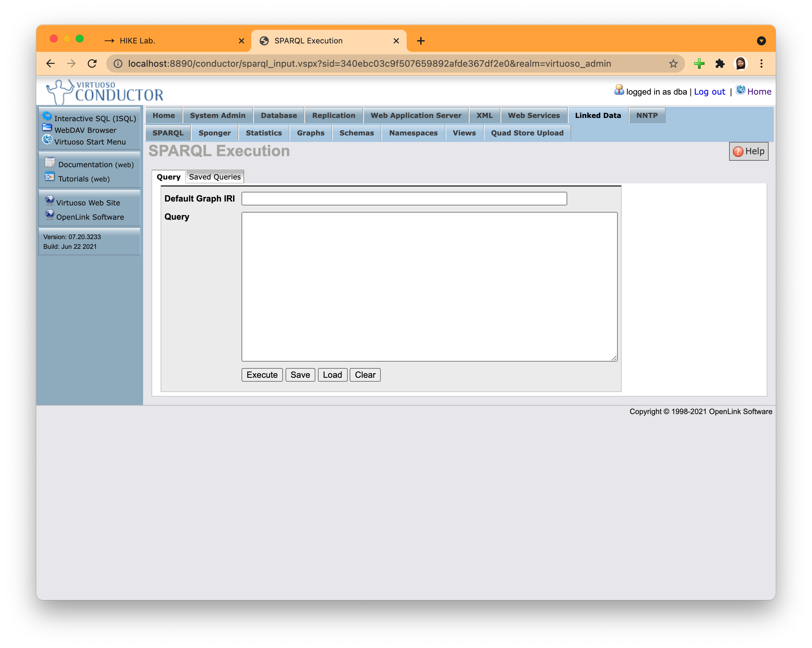This screenshot has height=648, width=812.
Task: Open the WebDAV Browser link
Action: tap(85, 130)
